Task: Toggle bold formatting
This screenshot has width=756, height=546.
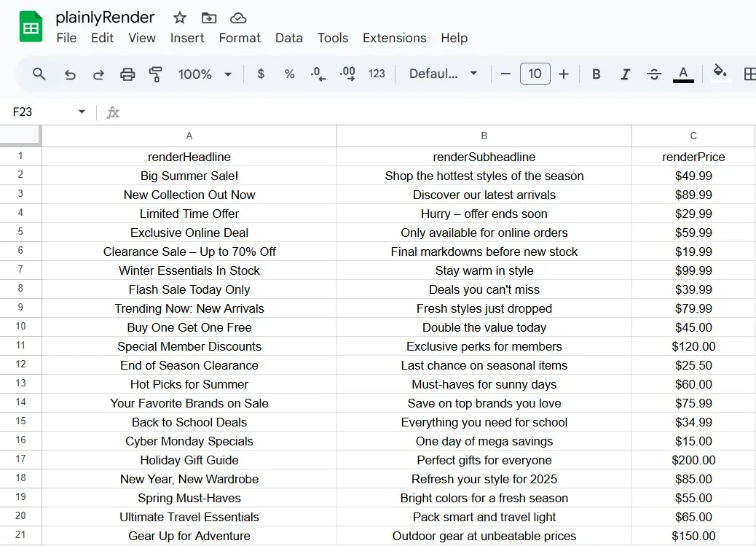Action: point(596,74)
